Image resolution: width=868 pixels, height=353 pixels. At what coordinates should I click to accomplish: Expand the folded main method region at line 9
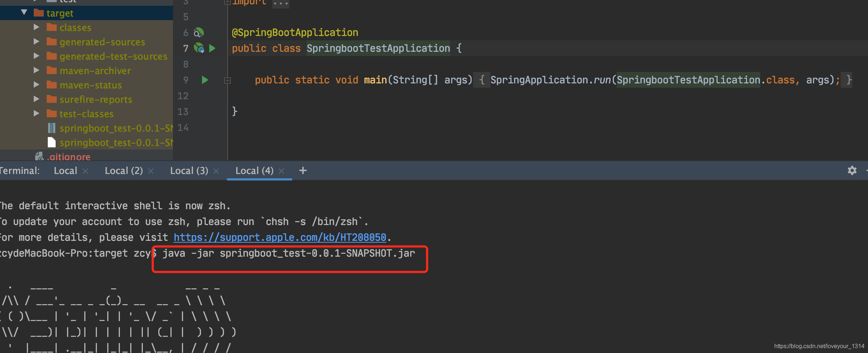228,81
